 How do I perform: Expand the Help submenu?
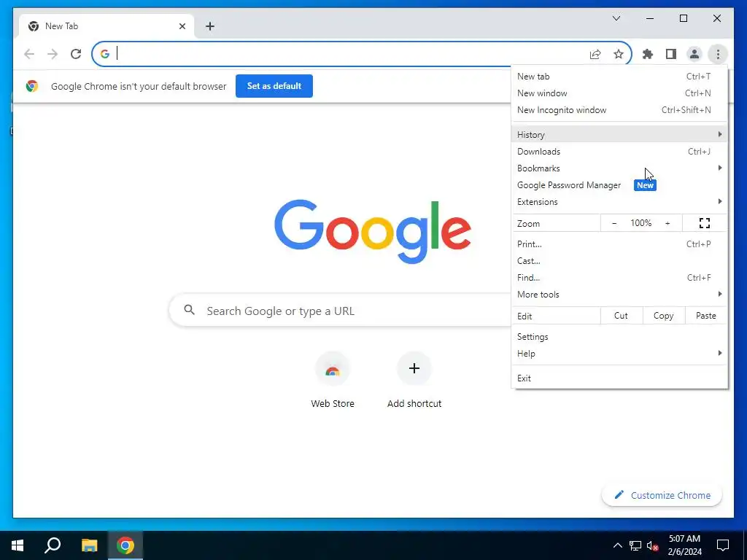click(619, 354)
